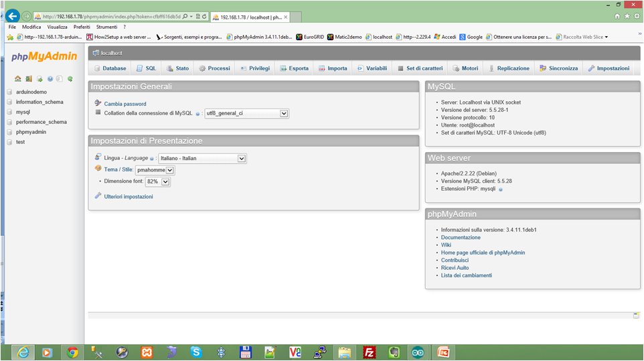Select the performance_schema database
This screenshot has width=644, height=361.
pos(41,122)
